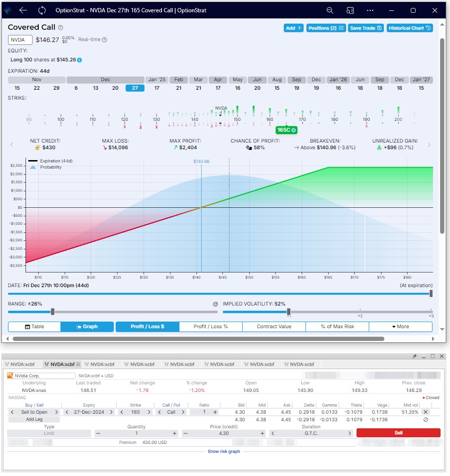The height and width of the screenshot is (476, 450).
Task: Adjust the Range slider handle
Action: [x=52, y=312]
